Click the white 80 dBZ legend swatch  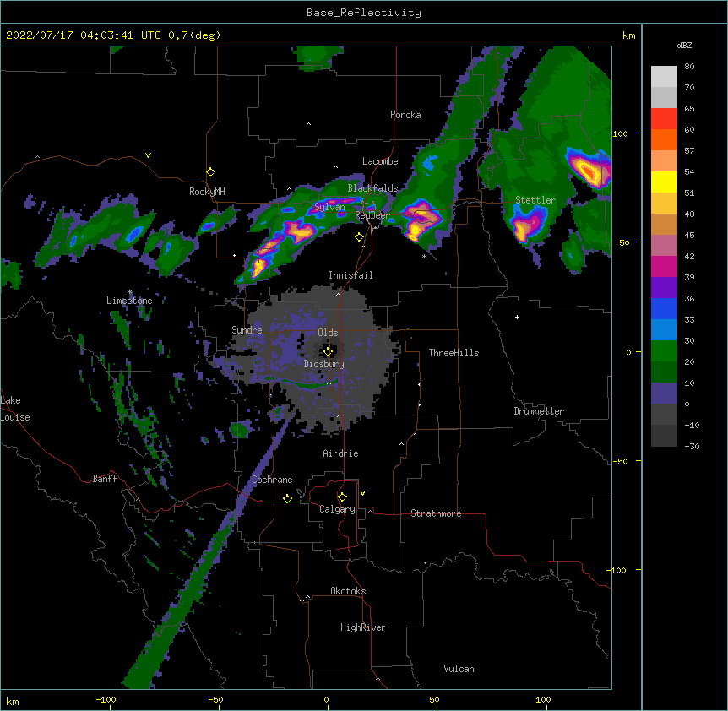664,77
